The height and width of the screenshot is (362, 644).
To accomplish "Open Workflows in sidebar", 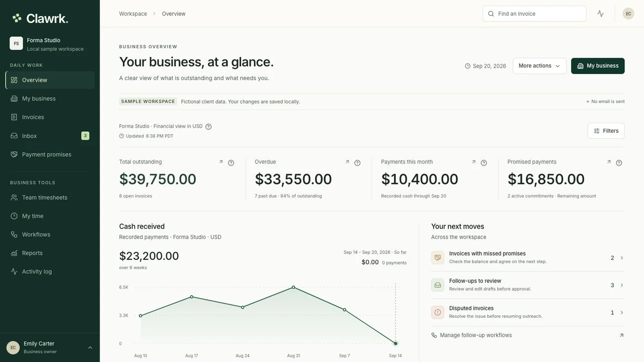I will pyautogui.click(x=50, y=235).
